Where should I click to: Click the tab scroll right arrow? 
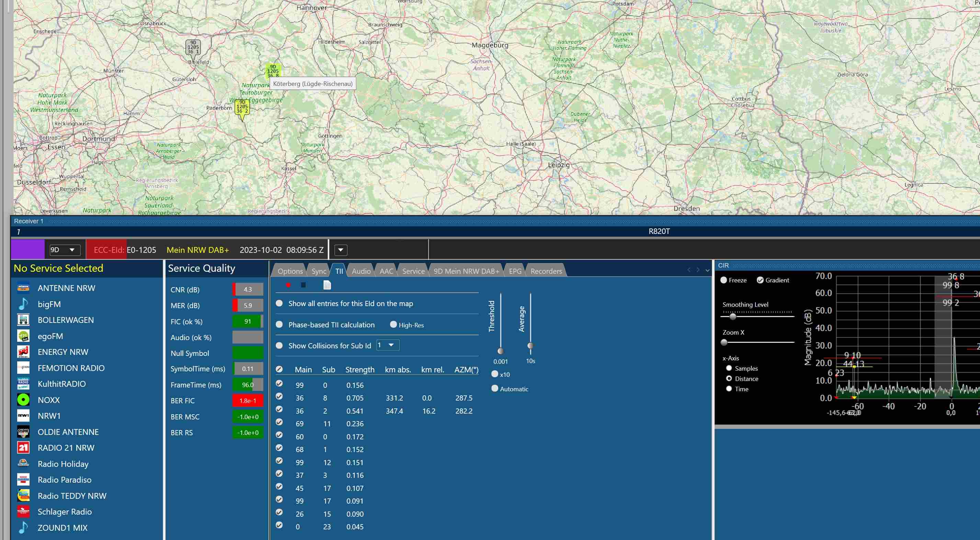698,270
